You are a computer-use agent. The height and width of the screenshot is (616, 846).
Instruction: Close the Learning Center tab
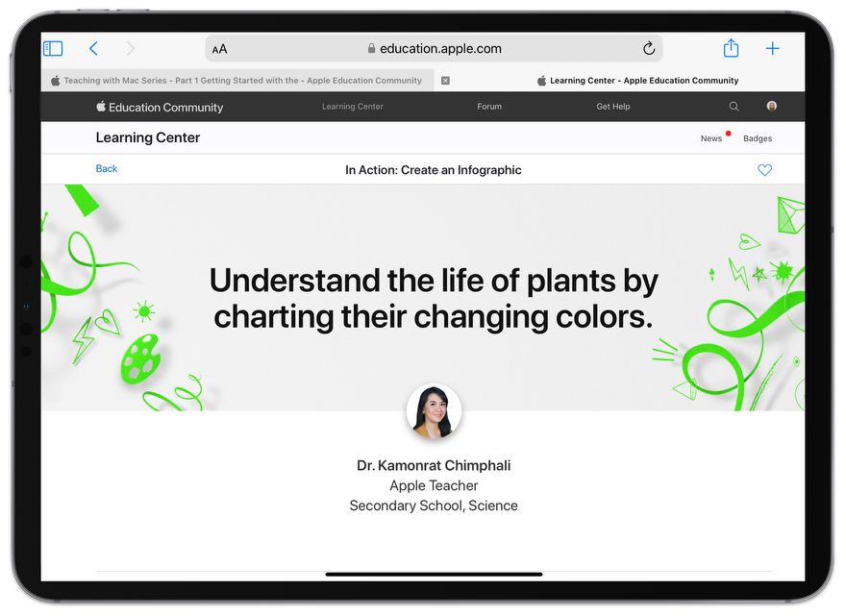pos(445,81)
